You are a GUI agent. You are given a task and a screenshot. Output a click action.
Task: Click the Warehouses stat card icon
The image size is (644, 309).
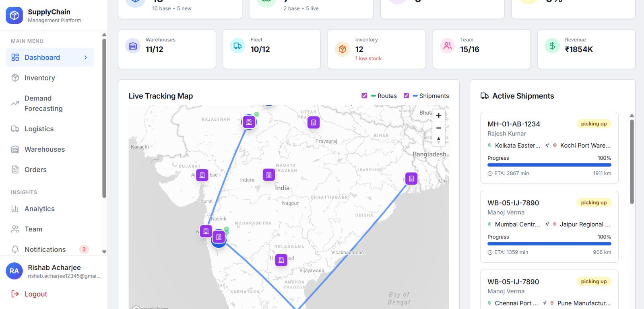pos(133,46)
